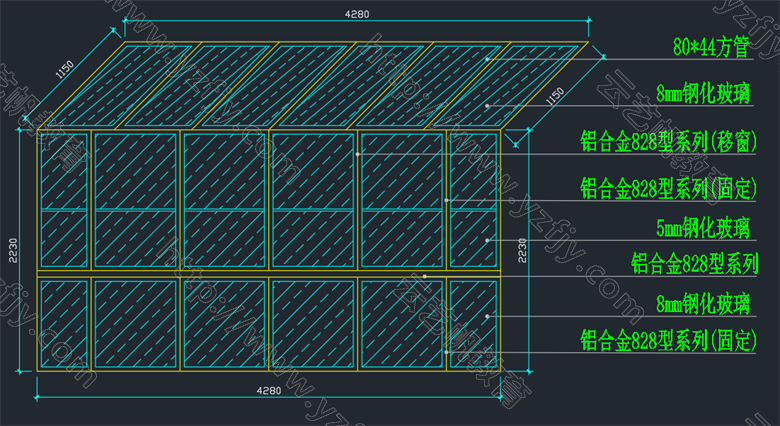This screenshot has height=426, width=780.
Task: Select the 5mm钢化玻璃 annotation text
Action: coord(702,228)
